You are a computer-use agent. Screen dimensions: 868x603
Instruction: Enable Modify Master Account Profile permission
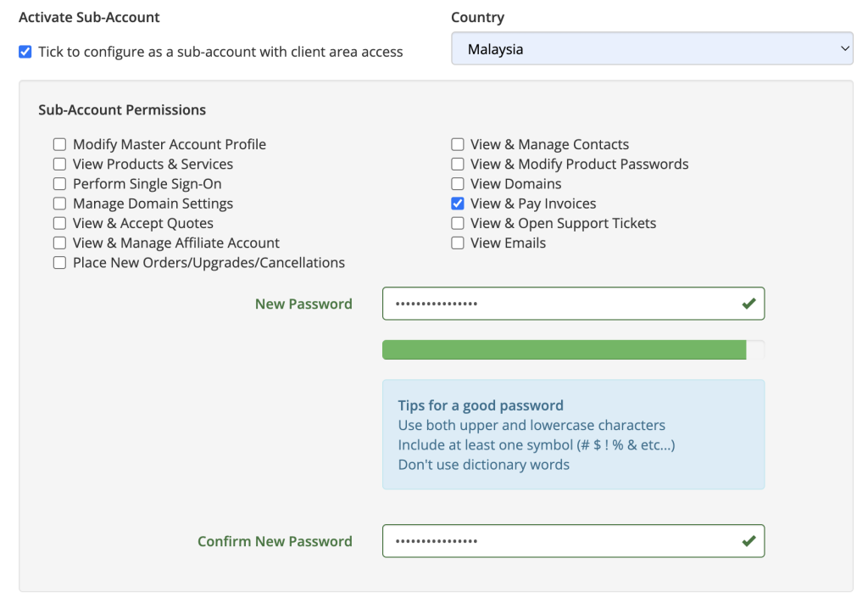[60, 144]
